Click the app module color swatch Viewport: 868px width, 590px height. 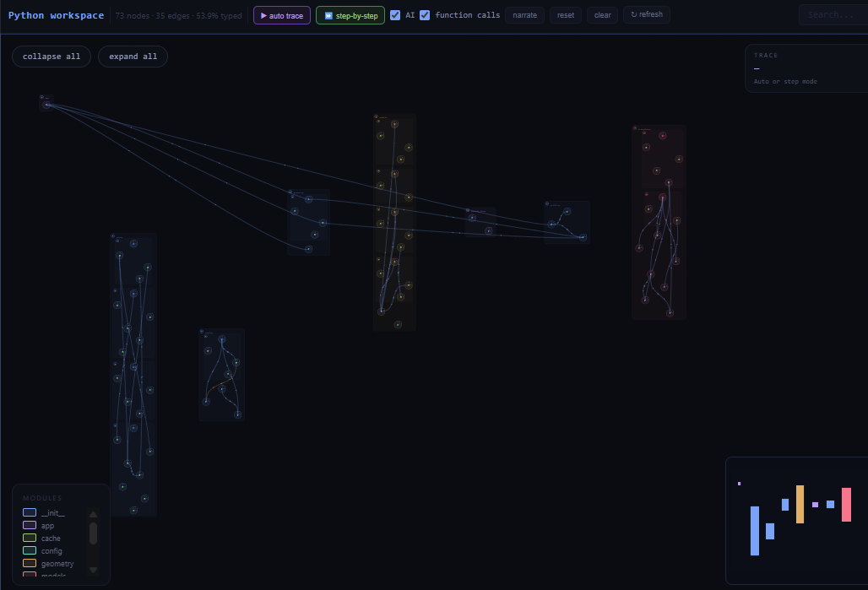pos(28,525)
